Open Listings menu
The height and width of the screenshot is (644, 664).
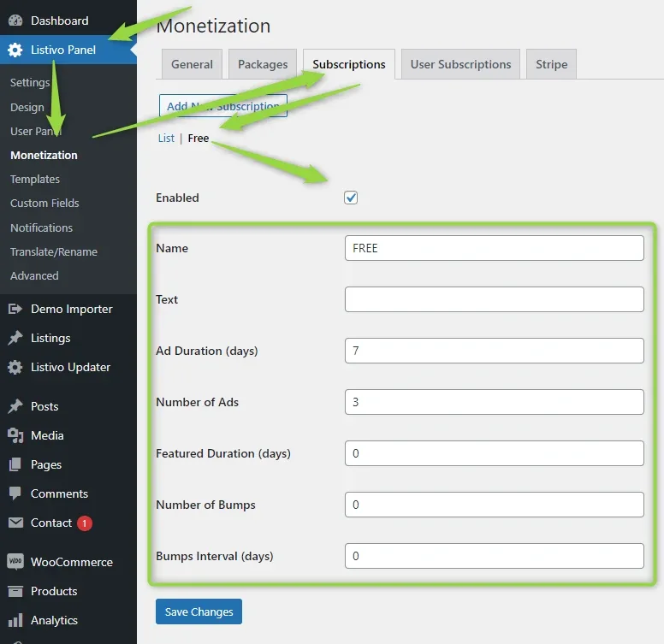(68, 338)
